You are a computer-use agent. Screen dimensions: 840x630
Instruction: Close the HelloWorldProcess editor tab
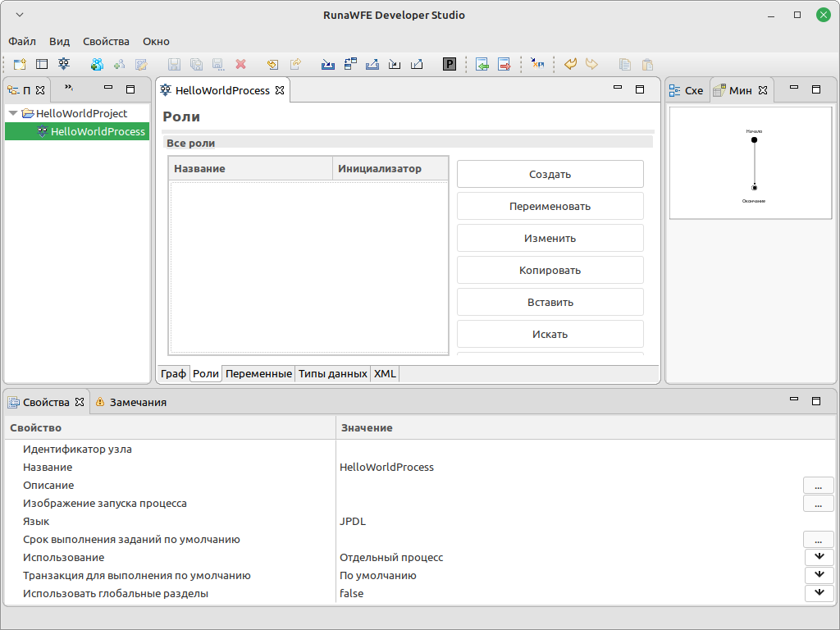point(280,90)
